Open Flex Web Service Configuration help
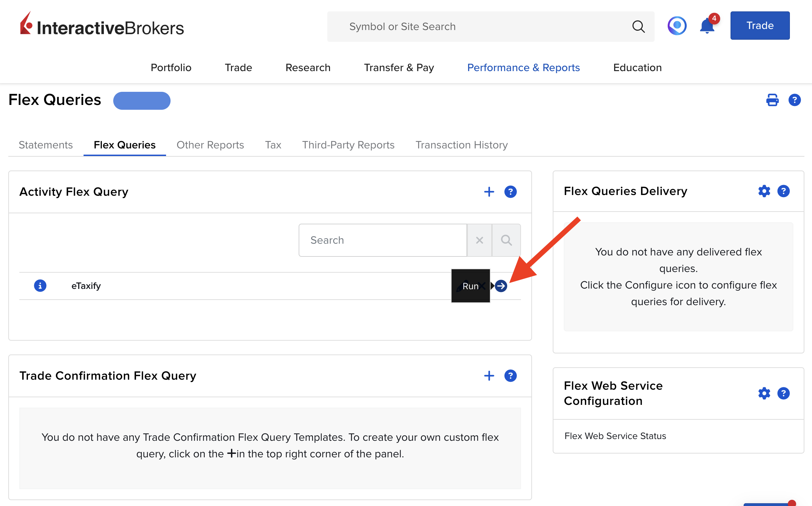 tap(783, 393)
